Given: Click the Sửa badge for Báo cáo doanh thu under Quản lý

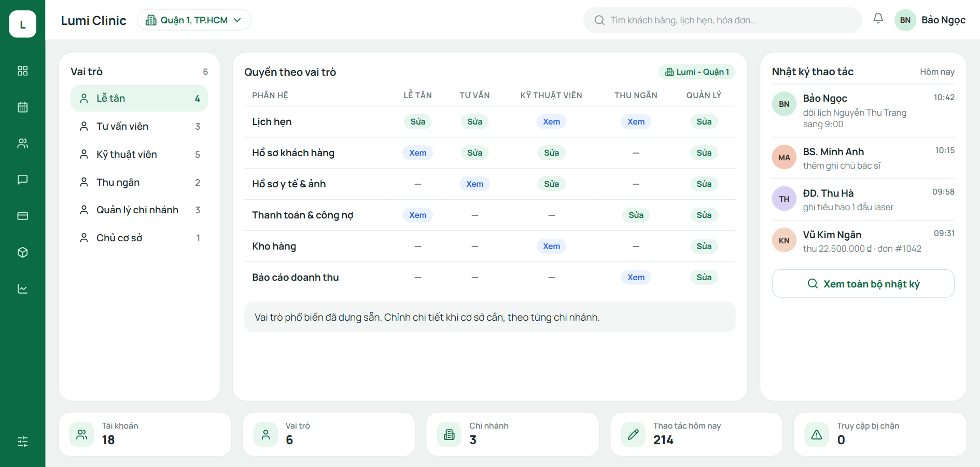Looking at the screenshot, I should (704, 277).
